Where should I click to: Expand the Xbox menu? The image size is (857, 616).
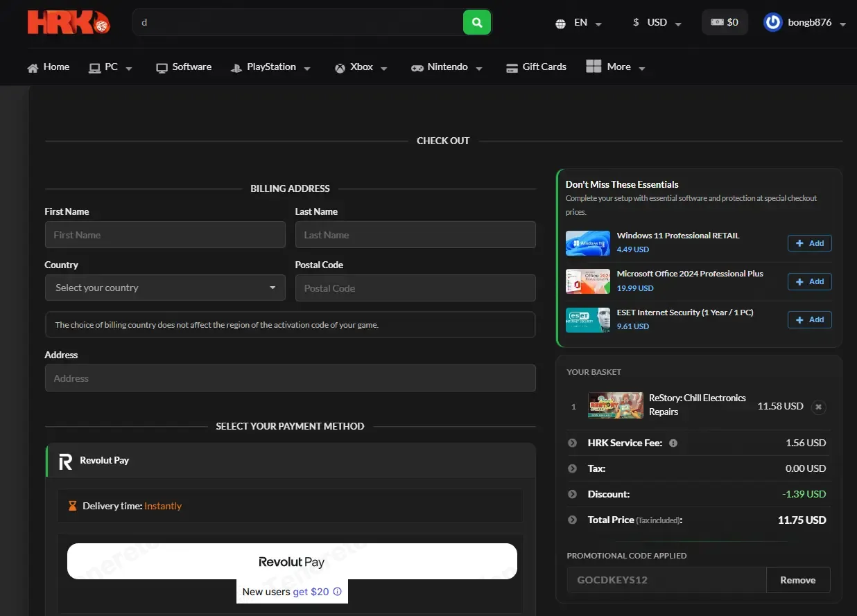[x=361, y=67]
